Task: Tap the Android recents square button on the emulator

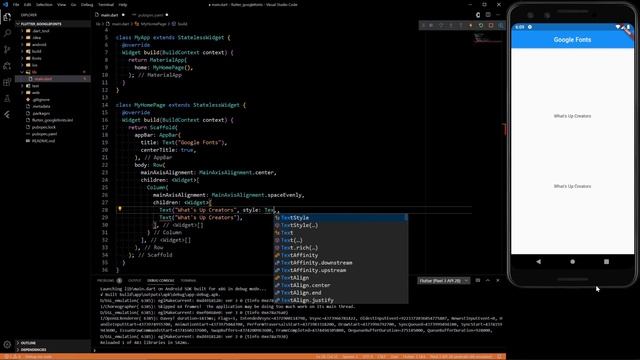Action: point(606,262)
